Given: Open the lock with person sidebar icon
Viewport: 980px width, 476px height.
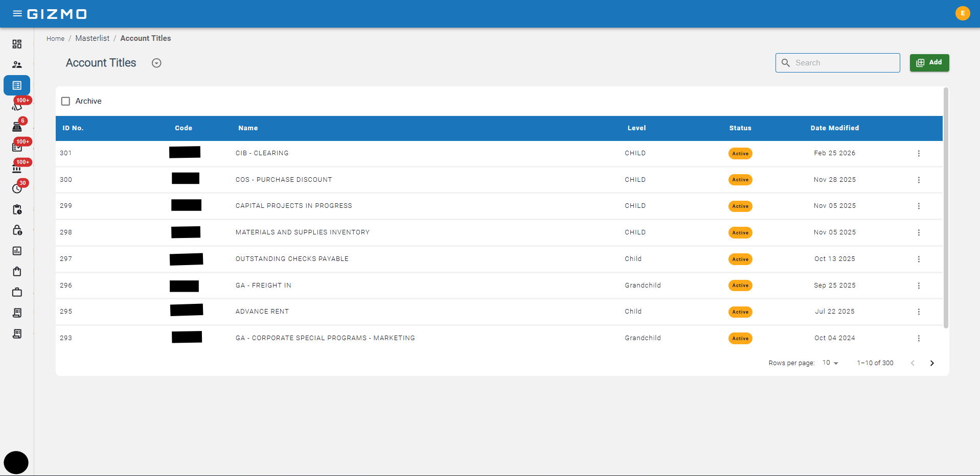Looking at the screenshot, I should pyautogui.click(x=17, y=230).
